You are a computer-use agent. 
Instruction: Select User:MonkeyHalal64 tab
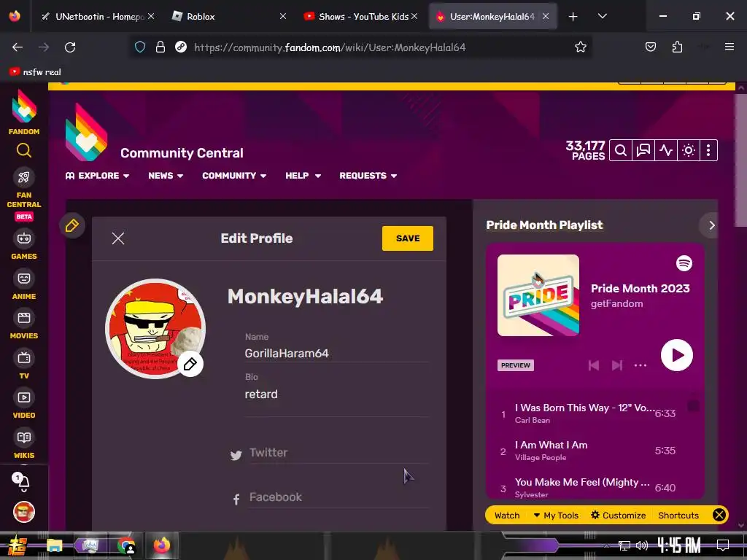(492, 16)
